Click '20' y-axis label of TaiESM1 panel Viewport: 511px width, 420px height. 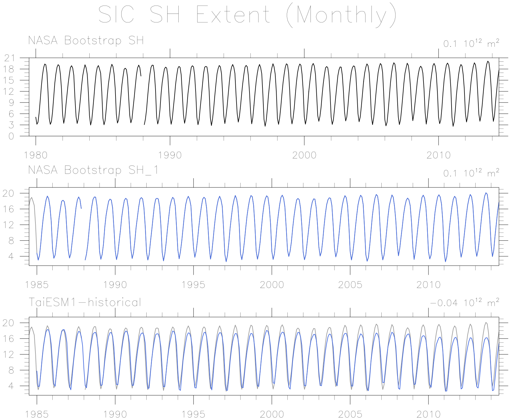coord(9,323)
